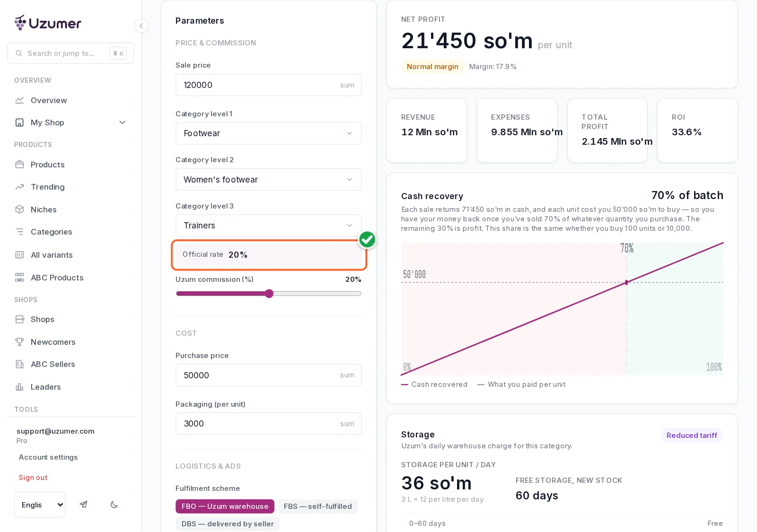Open the Category level 1 Footwear dropdown

[x=269, y=133]
